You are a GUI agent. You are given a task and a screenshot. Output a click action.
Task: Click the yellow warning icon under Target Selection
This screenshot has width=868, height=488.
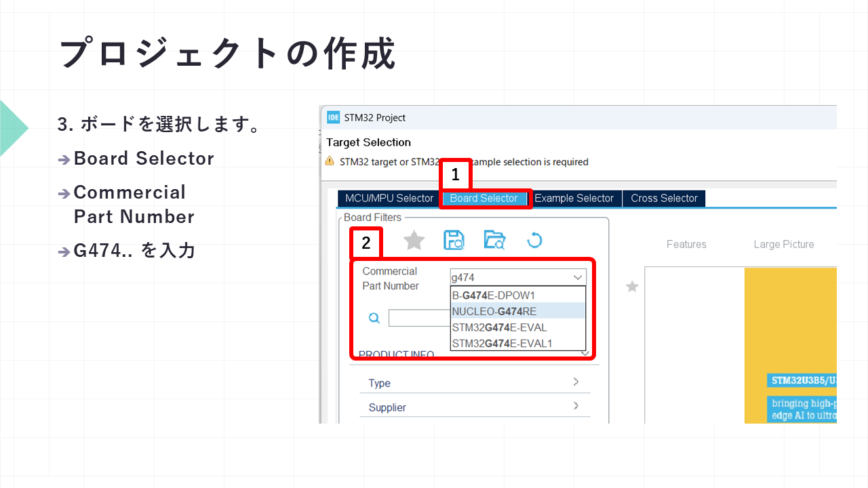click(x=330, y=161)
